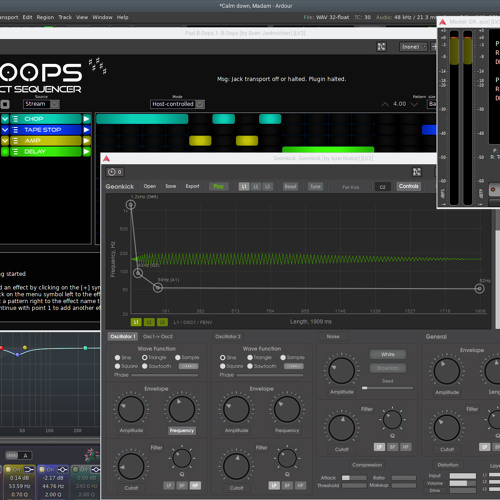The height and width of the screenshot is (500, 500).
Task: Open the Window menu in Ardour
Action: (x=102, y=17)
